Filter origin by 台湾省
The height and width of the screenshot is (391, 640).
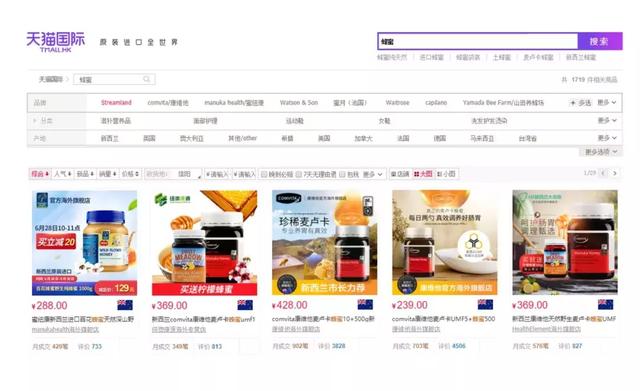coord(528,138)
